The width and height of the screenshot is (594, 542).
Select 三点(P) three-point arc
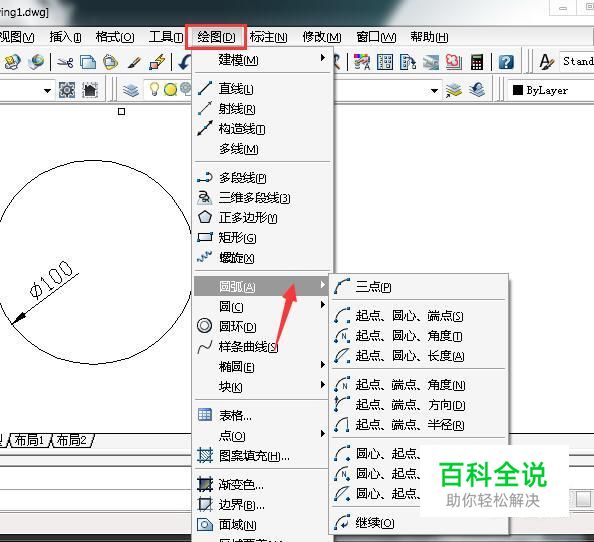coord(419,286)
